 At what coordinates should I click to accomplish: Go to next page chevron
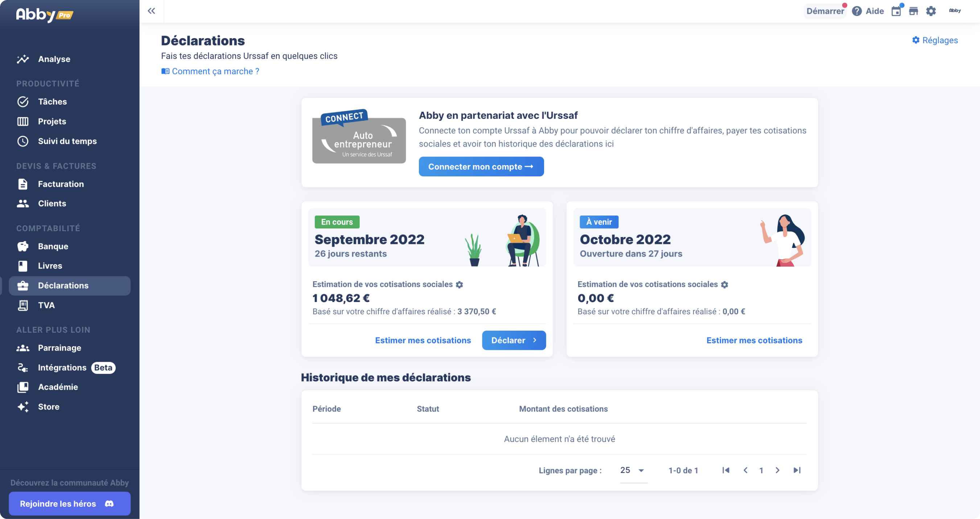(x=778, y=470)
